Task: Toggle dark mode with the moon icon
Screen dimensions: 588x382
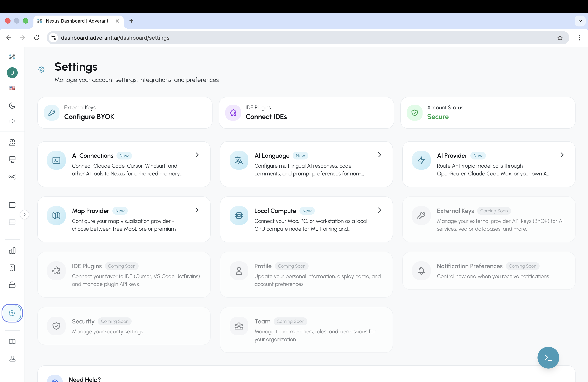Action: coord(12,106)
